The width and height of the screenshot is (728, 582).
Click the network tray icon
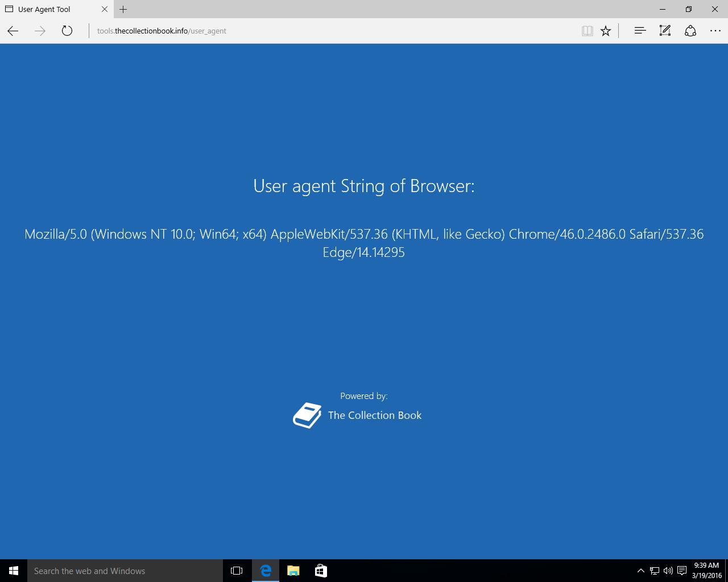[x=655, y=571]
